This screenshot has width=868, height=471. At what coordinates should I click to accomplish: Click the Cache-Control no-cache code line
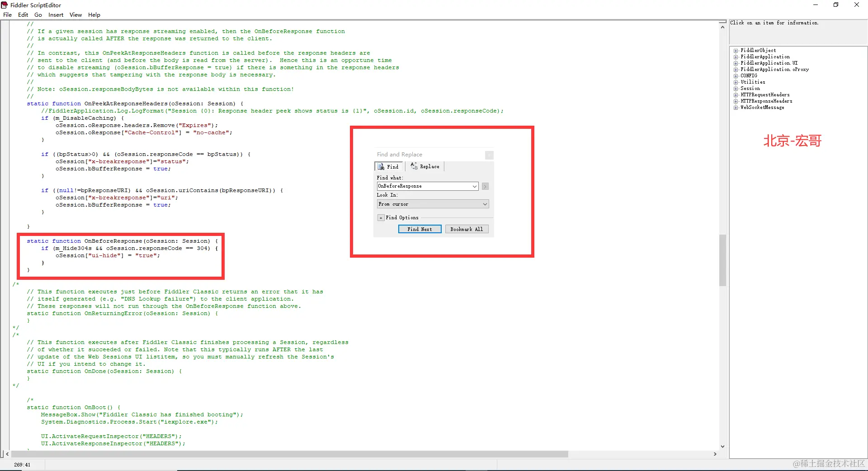tap(144, 133)
